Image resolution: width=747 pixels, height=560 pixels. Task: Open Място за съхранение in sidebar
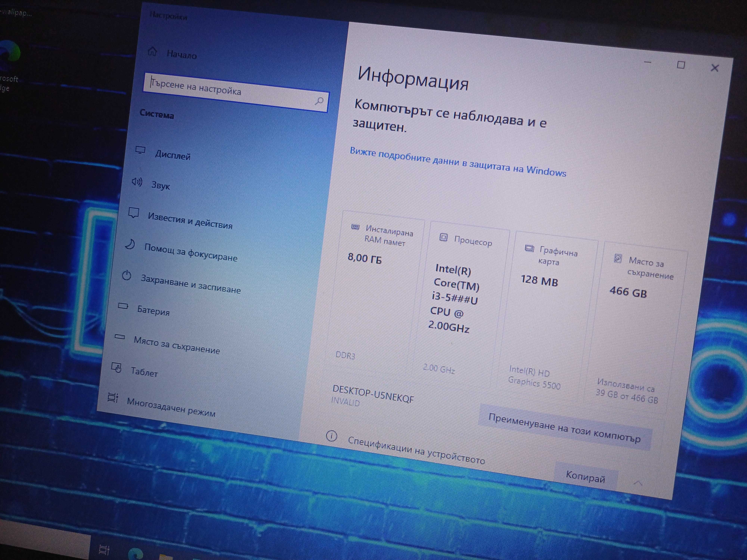tap(177, 345)
